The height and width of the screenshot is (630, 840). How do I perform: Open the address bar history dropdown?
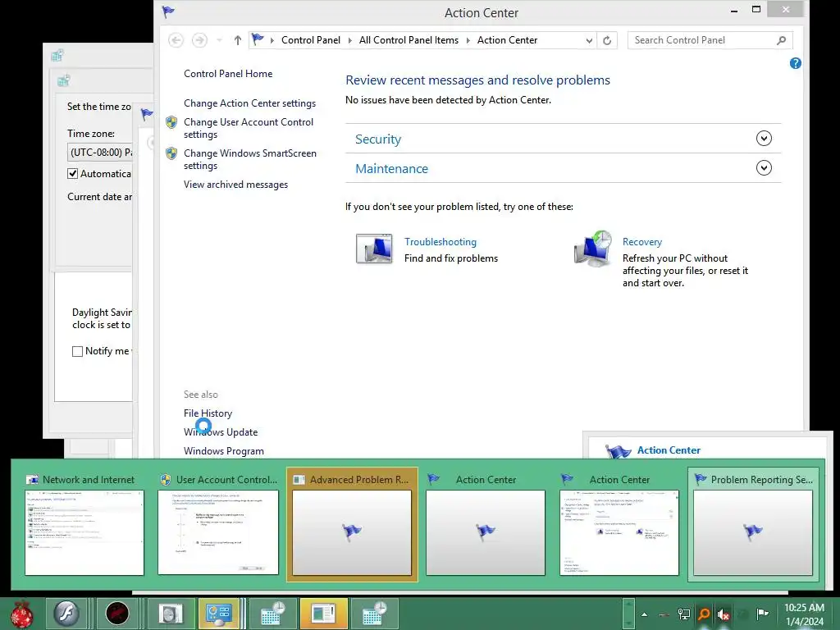click(589, 40)
